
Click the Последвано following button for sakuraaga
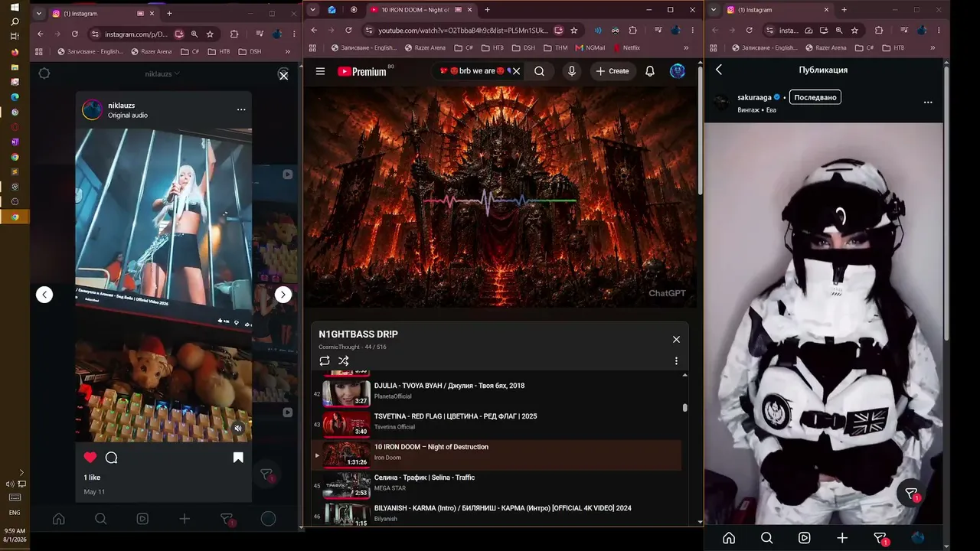coord(815,97)
